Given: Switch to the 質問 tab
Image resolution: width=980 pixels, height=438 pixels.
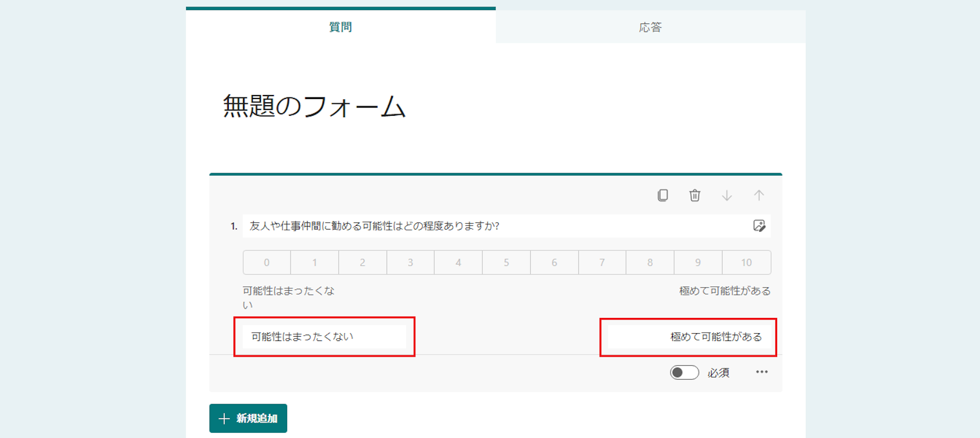Looking at the screenshot, I should 340,27.
